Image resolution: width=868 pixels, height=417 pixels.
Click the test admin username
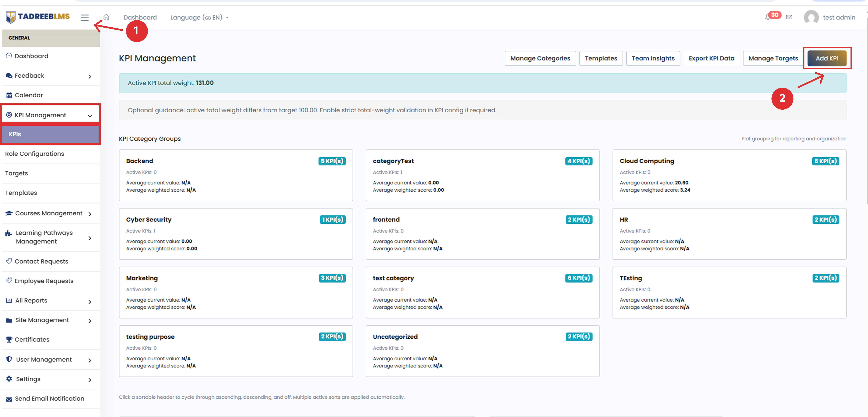pyautogui.click(x=839, y=17)
